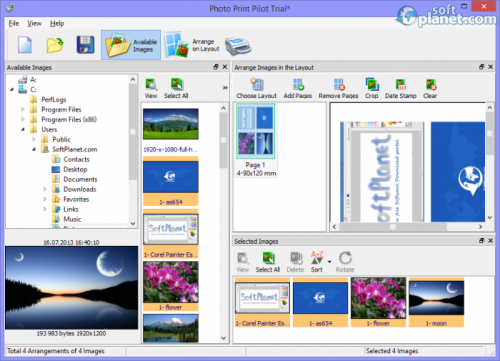This screenshot has width=500, height=361.
Task: Expand the Links folder node
Action: click(x=45, y=209)
